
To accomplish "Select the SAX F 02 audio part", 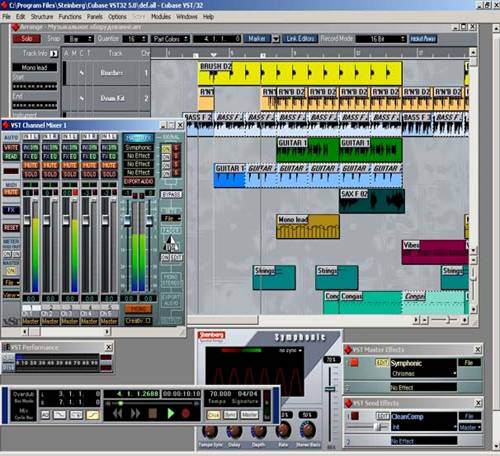I will (372, 201).
